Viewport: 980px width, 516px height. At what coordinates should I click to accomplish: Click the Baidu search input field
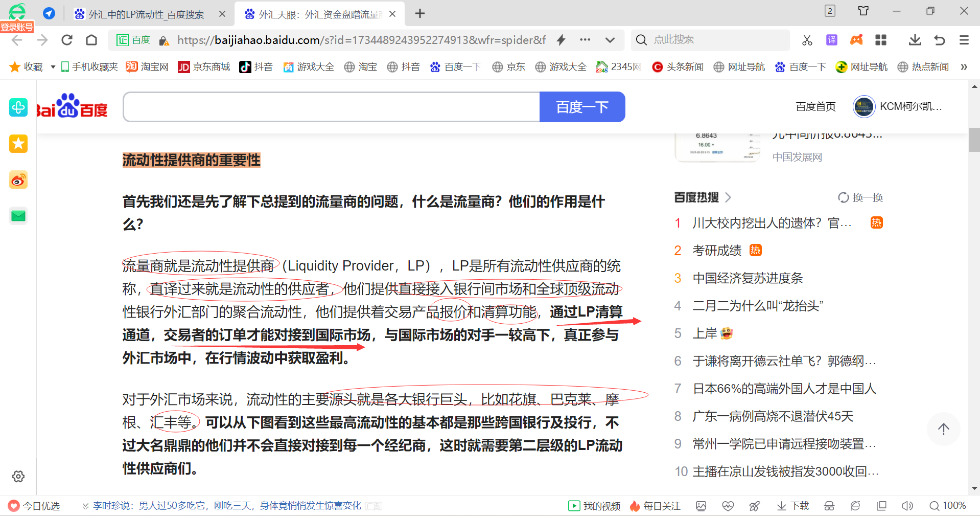(x=331, y=107)
